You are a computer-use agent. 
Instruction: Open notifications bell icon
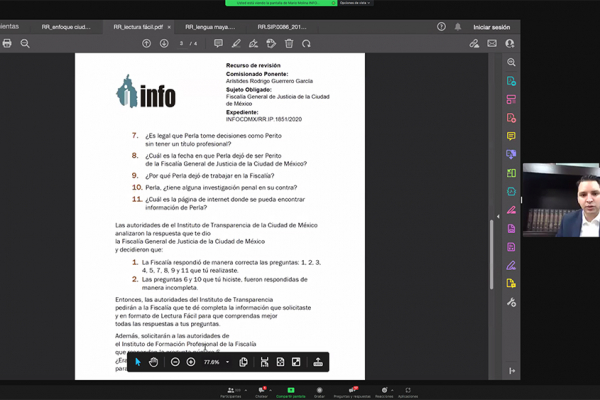click(x=458, y=27)
